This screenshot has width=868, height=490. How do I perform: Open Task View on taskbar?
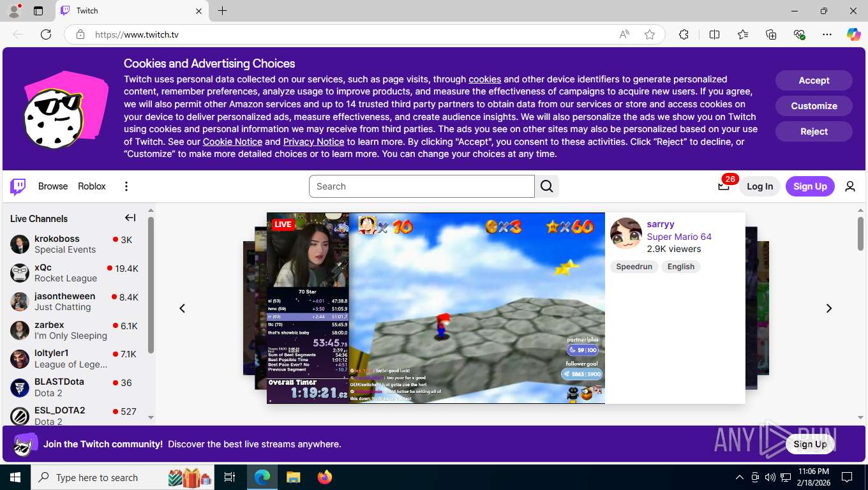pos(230,477)
